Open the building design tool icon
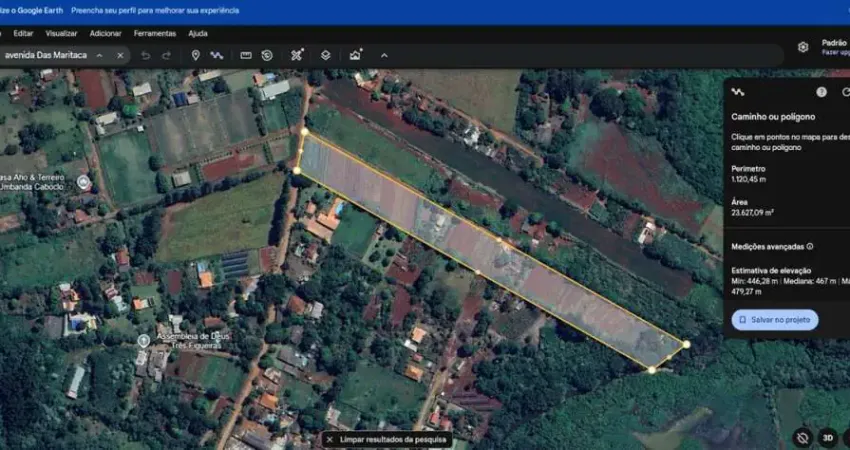850x450 pixels. [356, 55]
